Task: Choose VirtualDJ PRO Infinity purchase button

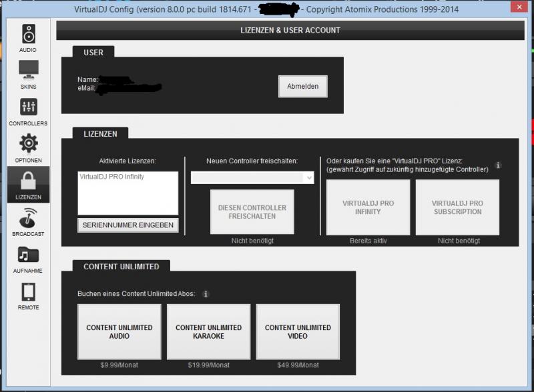Action: coord(368,207)
